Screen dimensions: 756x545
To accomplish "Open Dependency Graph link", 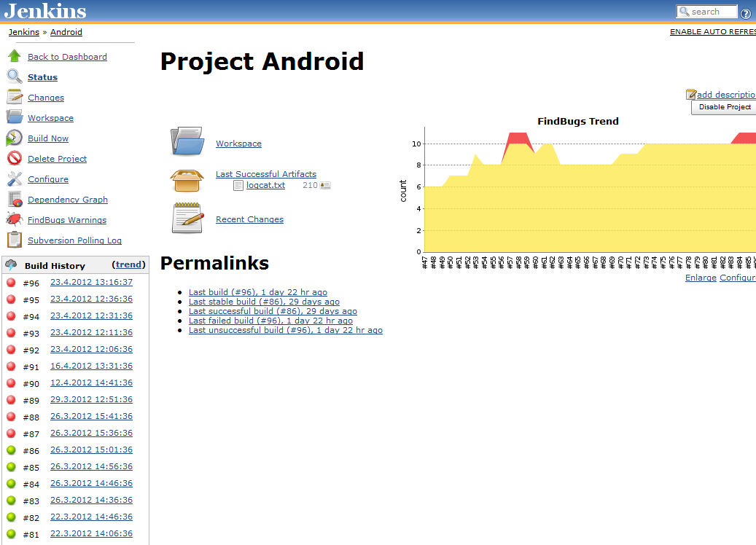I will coord(68,200).
